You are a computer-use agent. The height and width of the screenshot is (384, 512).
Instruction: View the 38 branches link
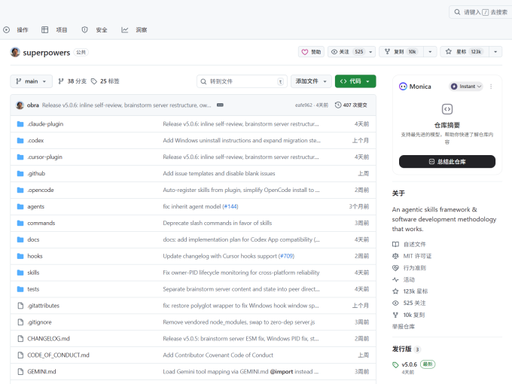tap(72, 81)
